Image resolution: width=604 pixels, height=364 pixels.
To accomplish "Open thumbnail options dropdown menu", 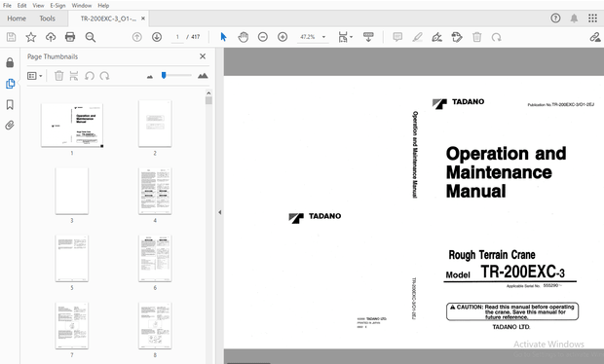I will [35, 76].
